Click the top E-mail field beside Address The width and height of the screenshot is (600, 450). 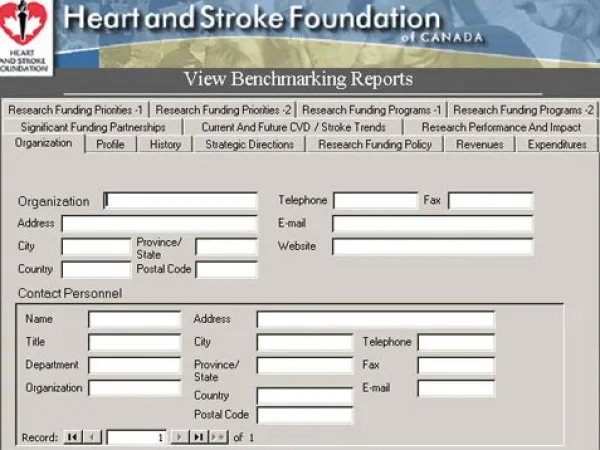432,224
